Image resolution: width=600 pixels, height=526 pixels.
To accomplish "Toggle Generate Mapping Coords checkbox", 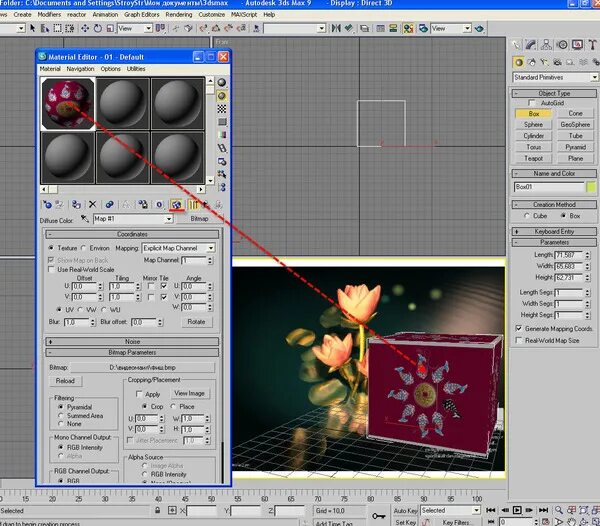I will pos(519,329).
